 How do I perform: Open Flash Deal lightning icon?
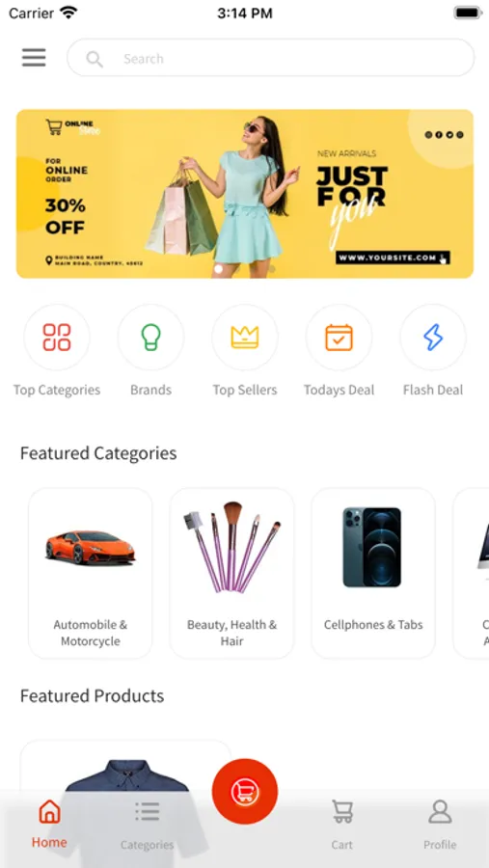[x=433, y=338]
